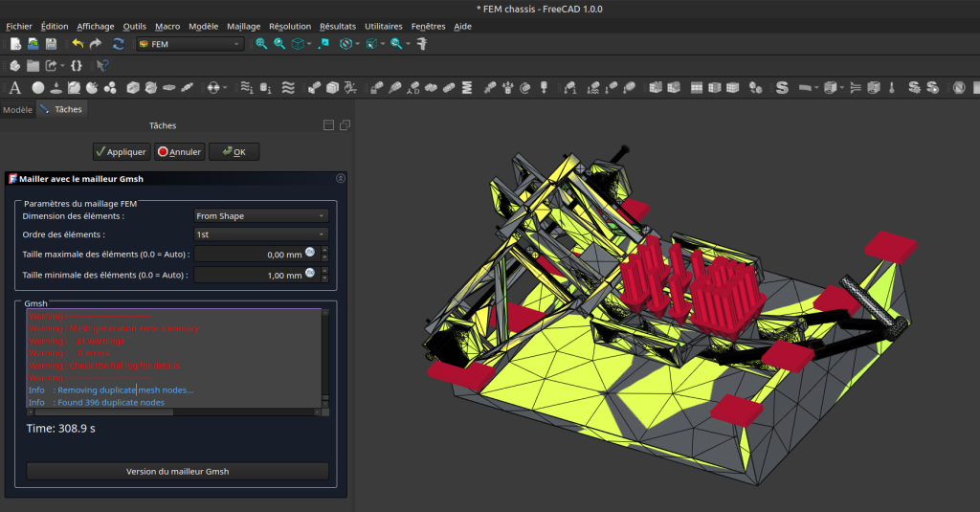Screen dimensions: 980x512
Task: Click the Tâches panel float window icon
Action: pos(345,125)
